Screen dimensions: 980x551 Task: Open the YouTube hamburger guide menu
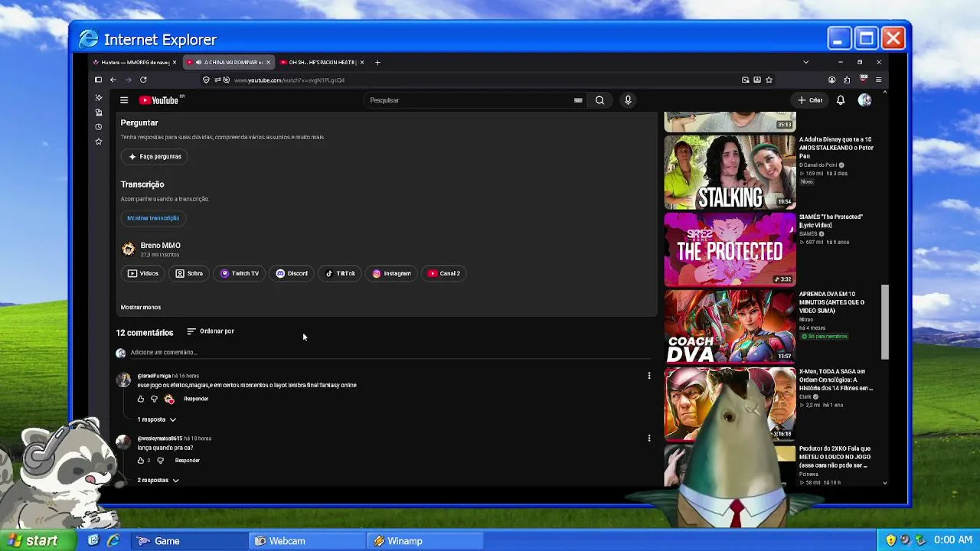[x=124, y=100]
